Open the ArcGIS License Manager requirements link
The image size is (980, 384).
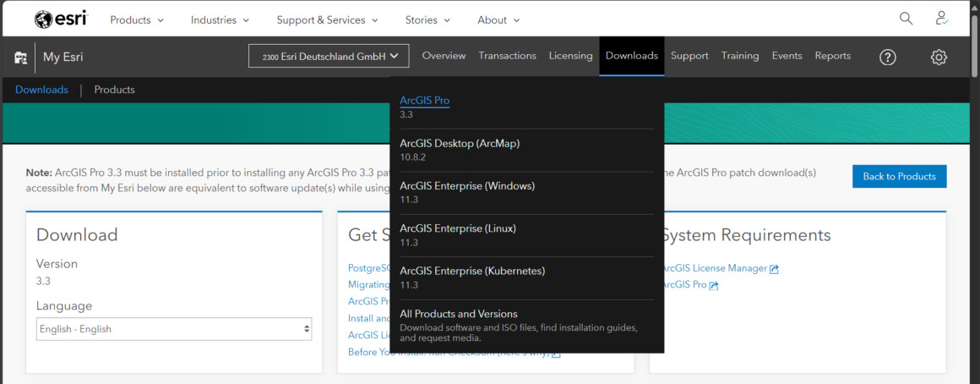click(x=714, y=268)
